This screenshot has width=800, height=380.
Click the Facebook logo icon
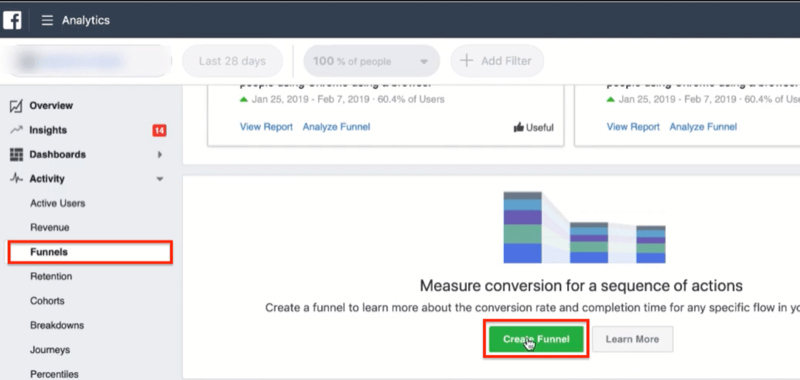(12, 20)
